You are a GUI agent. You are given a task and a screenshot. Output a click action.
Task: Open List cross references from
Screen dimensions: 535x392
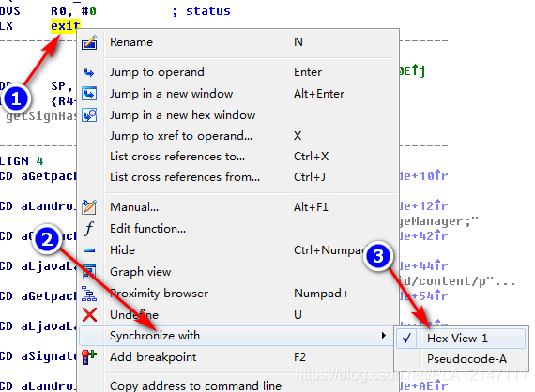237,177
